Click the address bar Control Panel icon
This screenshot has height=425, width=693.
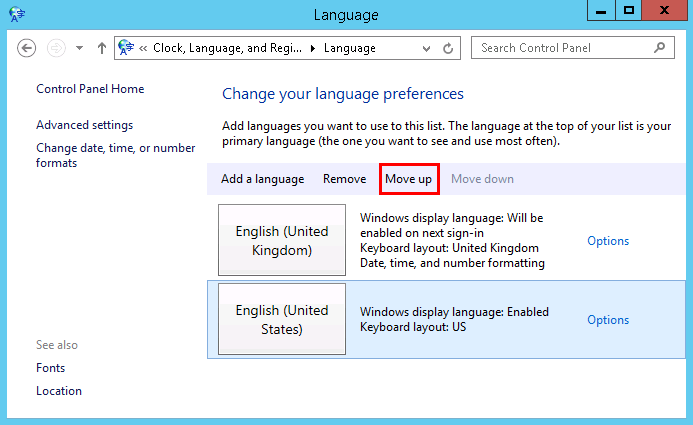126,47
